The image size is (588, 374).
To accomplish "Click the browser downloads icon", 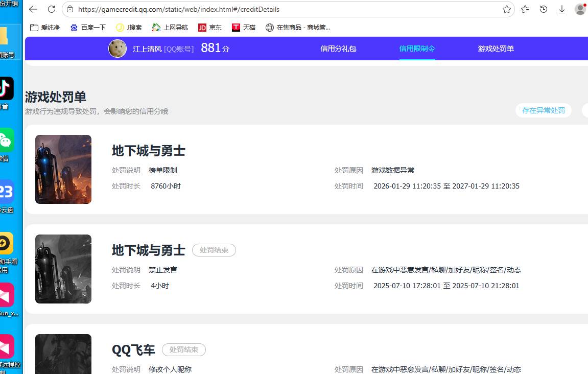I will tap(561, 9).
